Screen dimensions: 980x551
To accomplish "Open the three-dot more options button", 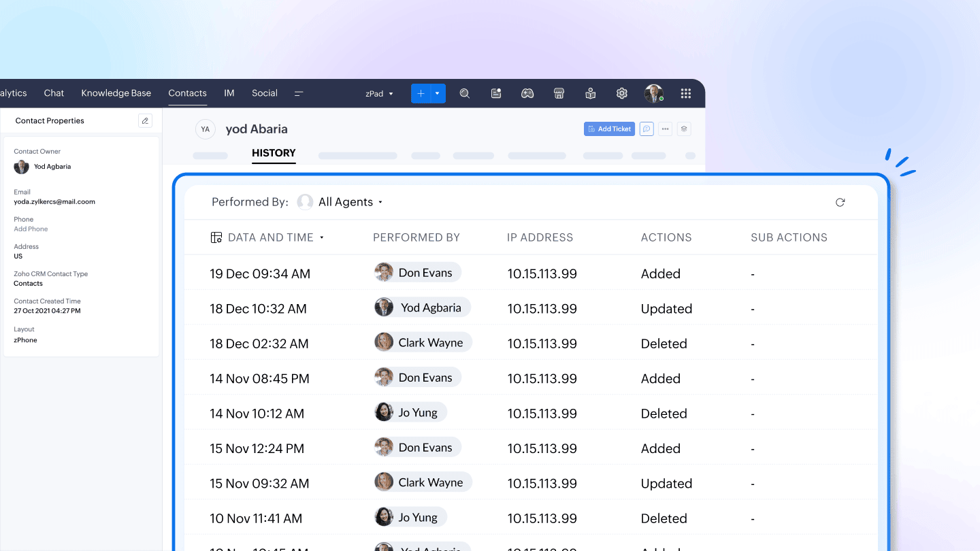I will (x=665, y=129).
